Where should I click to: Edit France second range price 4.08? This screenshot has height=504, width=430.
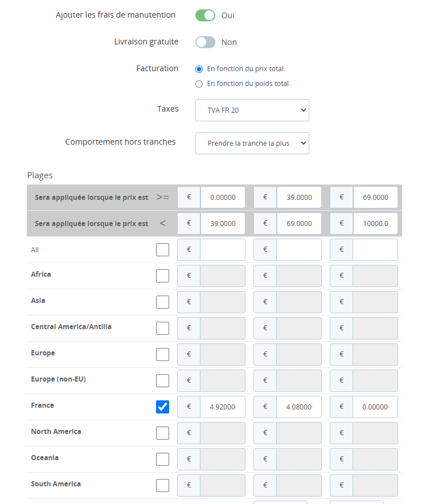coord(298,407)
